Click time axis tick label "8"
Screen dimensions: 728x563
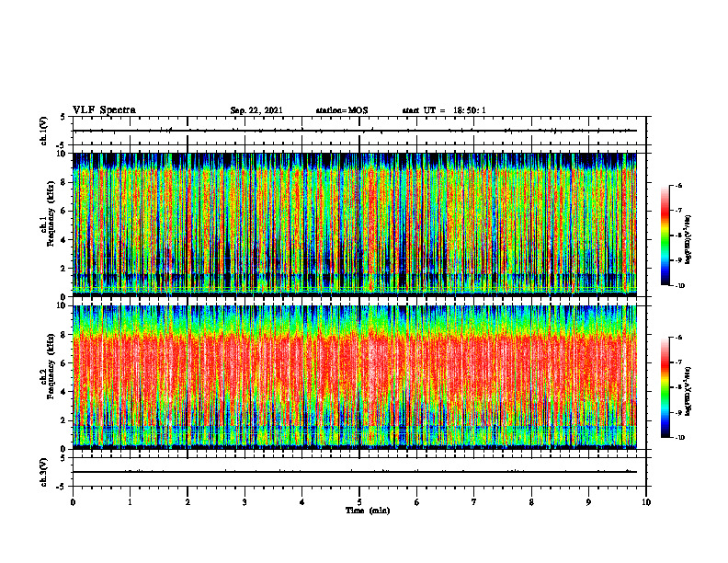(531, 502)
